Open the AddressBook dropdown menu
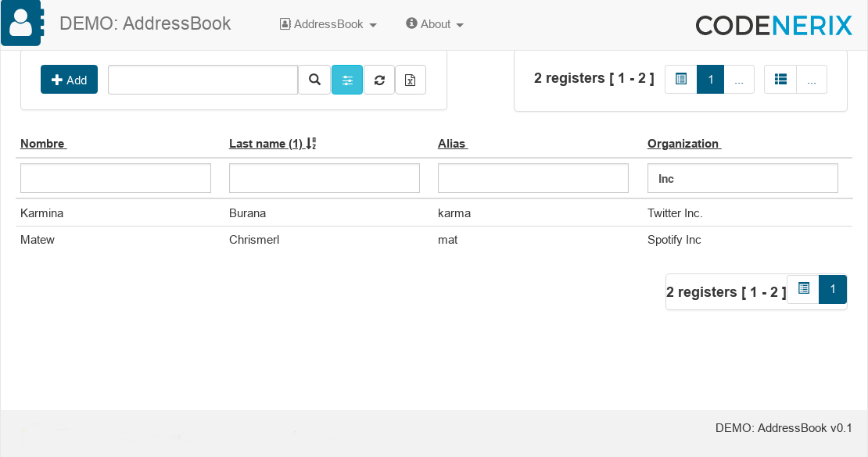This screenshot has width=868, height=457. (x=328, y=23)
